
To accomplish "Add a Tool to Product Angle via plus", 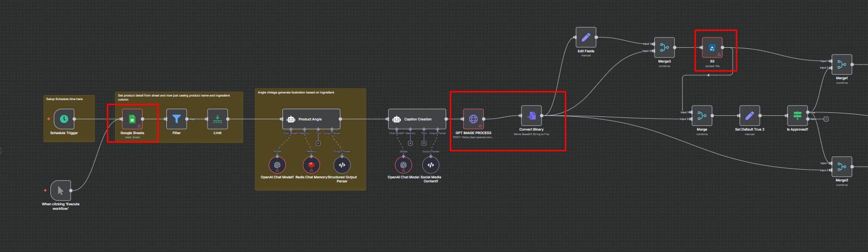I will tap(319, 143).
